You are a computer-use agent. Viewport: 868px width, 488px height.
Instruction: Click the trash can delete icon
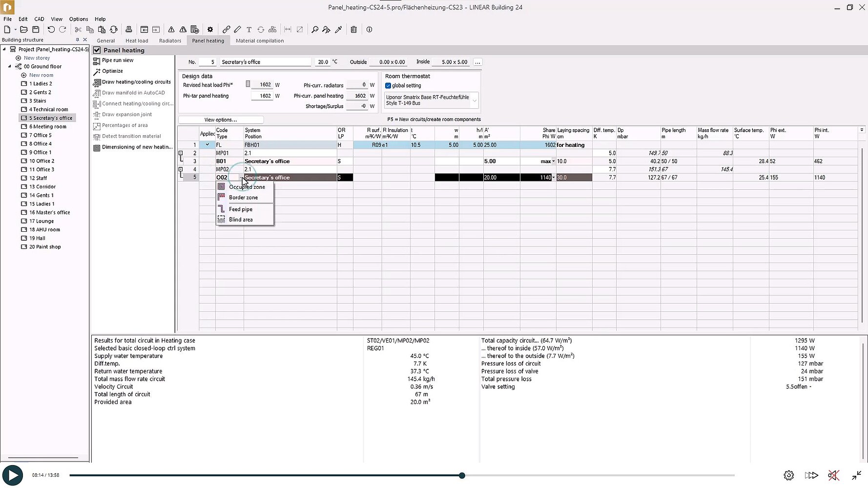353,30
